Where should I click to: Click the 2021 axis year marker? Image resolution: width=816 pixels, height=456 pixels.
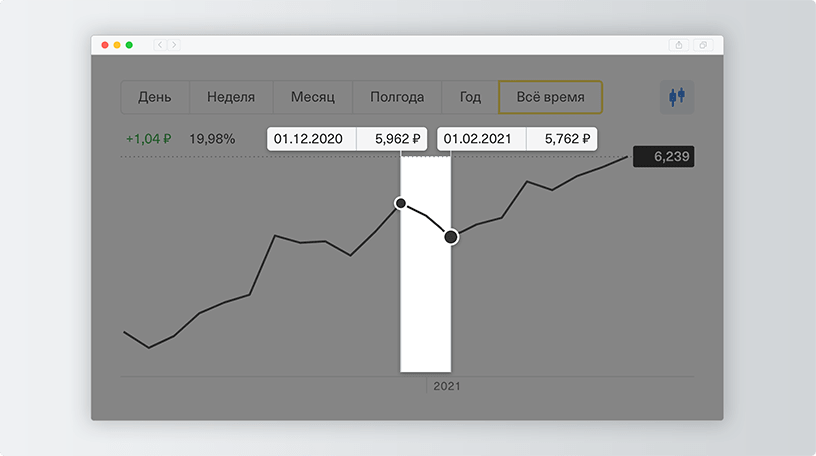[x=447, y=386]
